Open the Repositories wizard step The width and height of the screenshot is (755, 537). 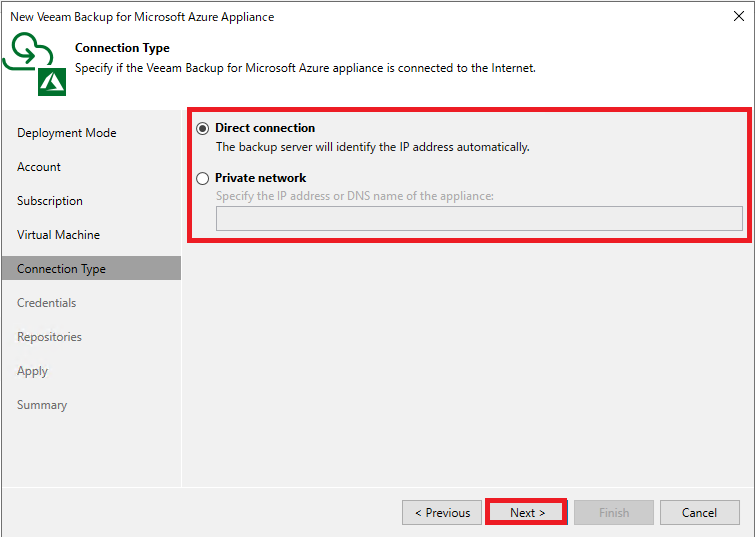50,337
